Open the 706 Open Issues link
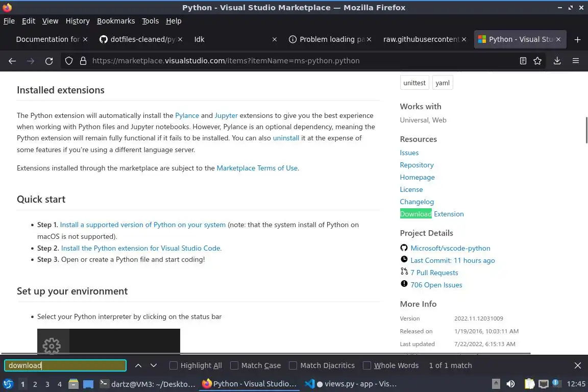588x392 pixels. pos(436,285)
